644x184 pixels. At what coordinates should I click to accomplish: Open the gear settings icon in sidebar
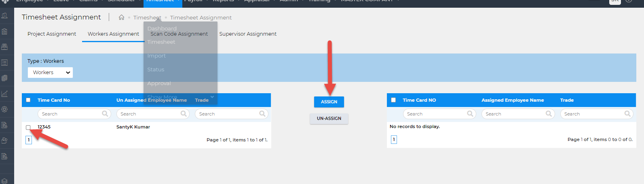(5, 109)
